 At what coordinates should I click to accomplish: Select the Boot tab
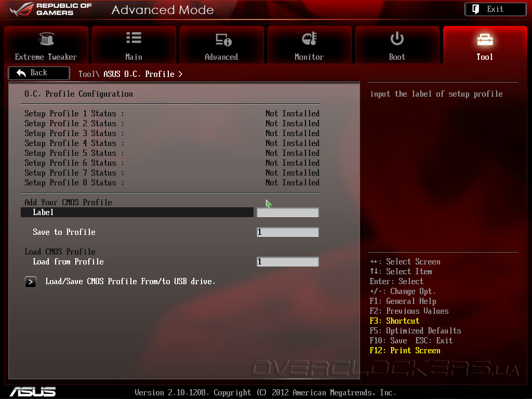[x=397, y=45]
